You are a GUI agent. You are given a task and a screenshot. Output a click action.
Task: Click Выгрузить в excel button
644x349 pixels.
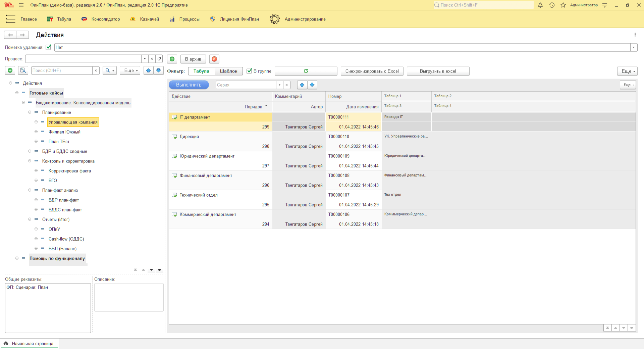click(438, 71)
